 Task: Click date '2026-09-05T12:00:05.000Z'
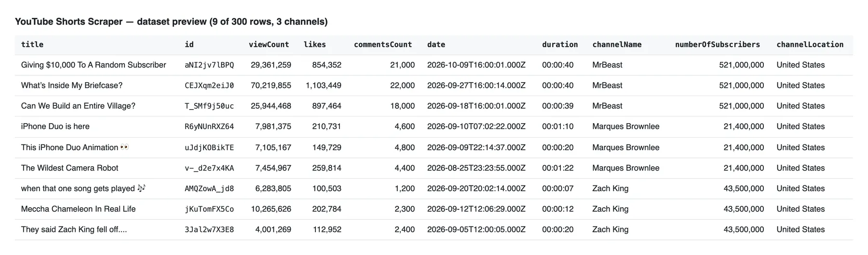pos(476,229)
